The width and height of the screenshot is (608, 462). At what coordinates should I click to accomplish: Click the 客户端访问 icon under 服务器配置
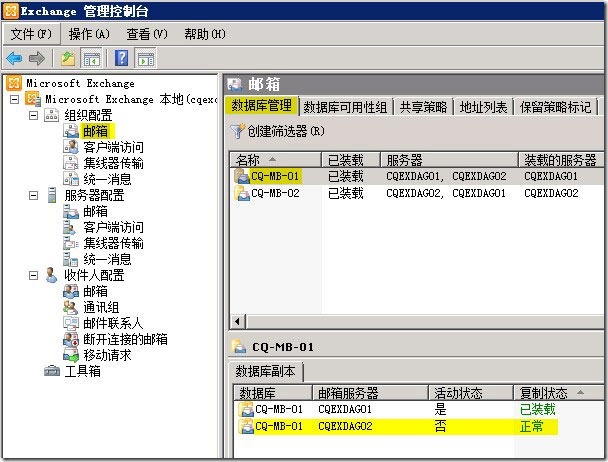(70, 227)
